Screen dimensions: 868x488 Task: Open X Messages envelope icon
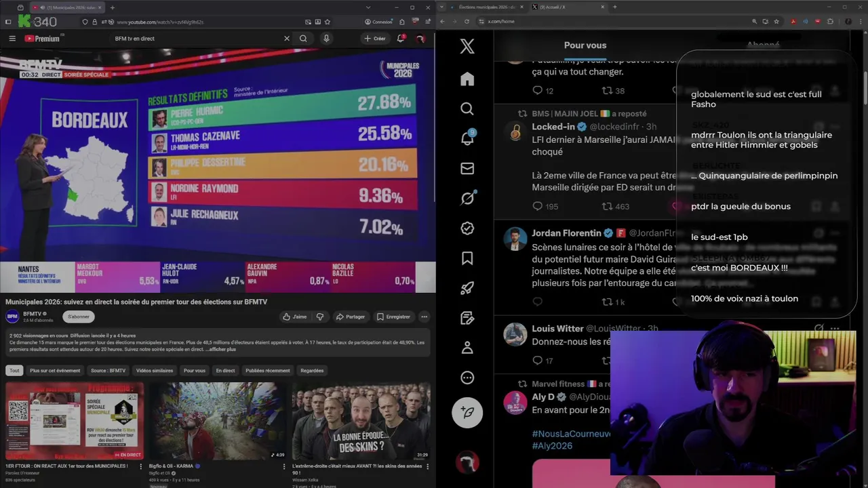pos(467,169)
